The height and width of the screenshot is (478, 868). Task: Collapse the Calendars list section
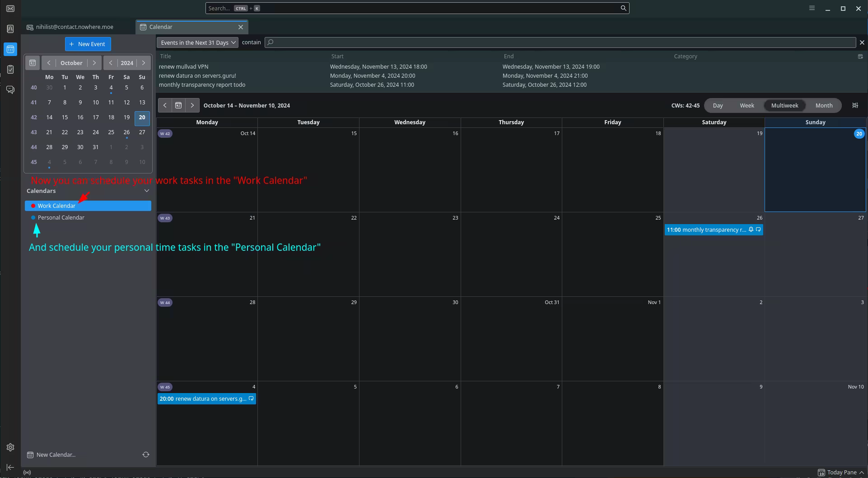pos(146,191)
